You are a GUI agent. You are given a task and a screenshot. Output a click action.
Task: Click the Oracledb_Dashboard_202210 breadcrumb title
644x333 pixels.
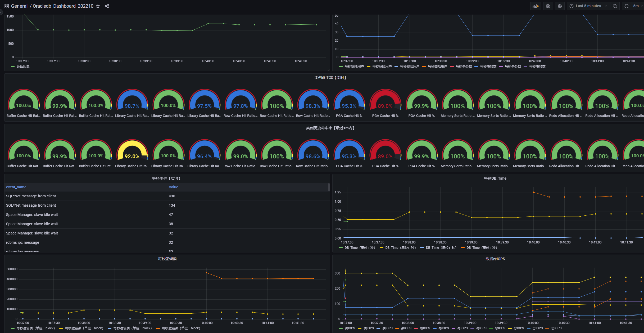coord(63,6)
